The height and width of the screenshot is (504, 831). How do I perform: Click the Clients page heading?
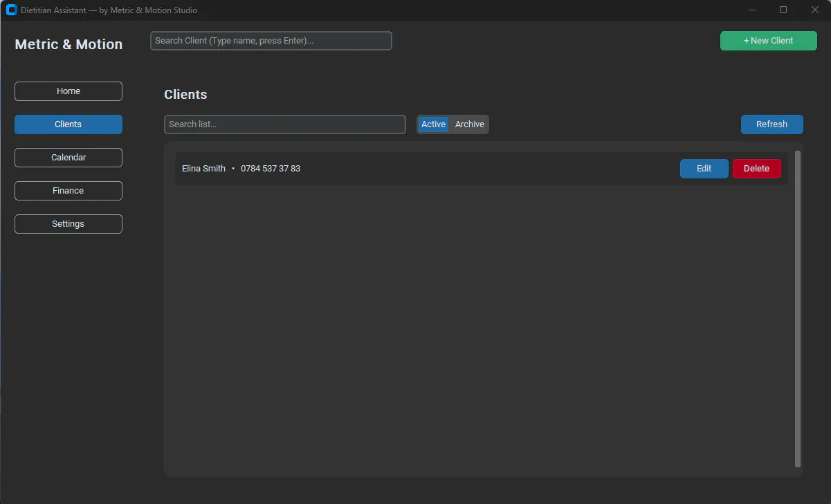click(185, 95)
